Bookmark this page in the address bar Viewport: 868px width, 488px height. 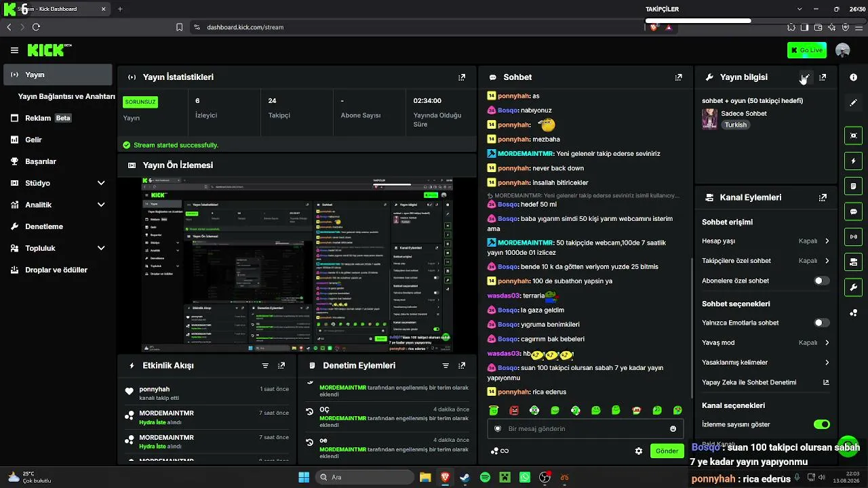pos(179,27)
